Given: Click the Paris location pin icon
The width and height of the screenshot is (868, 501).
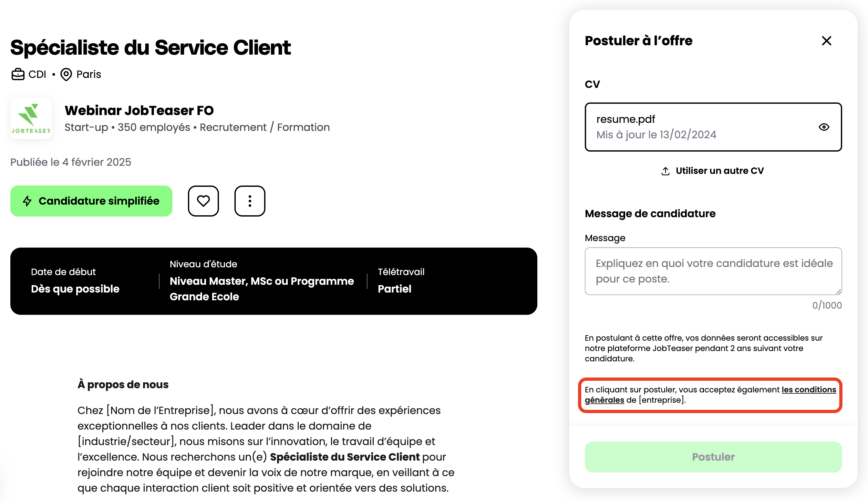Looking at the screenshot, I should [66, 74].
